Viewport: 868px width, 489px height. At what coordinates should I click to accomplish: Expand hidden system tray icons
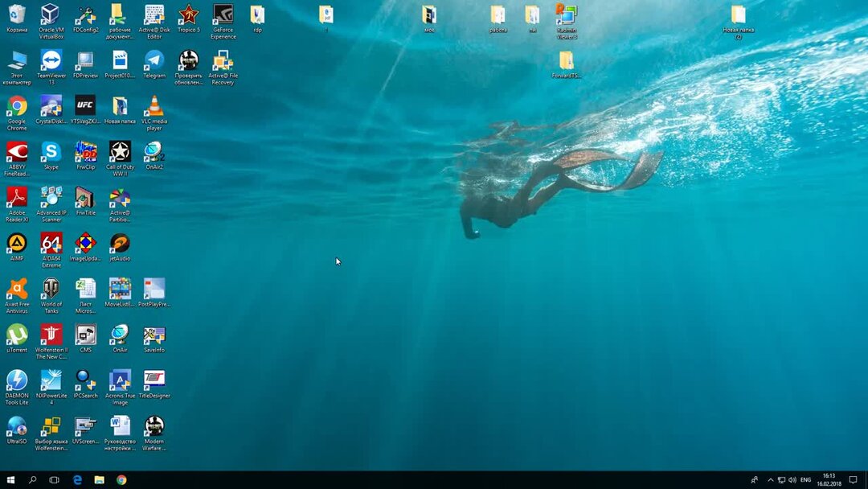pyautogui.click(x=770, y=479)
